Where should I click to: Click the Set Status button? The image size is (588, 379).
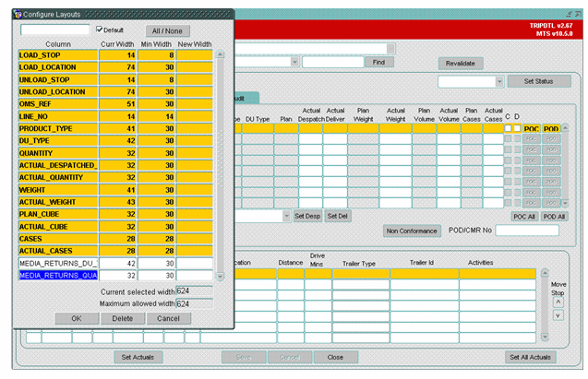pyautogui.click(x=539, y=81)
